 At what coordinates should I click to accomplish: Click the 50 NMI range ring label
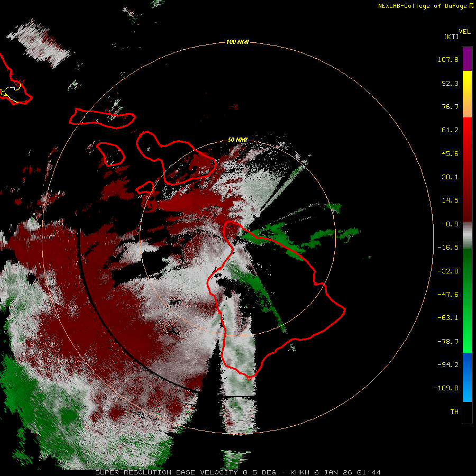(237, 140)
